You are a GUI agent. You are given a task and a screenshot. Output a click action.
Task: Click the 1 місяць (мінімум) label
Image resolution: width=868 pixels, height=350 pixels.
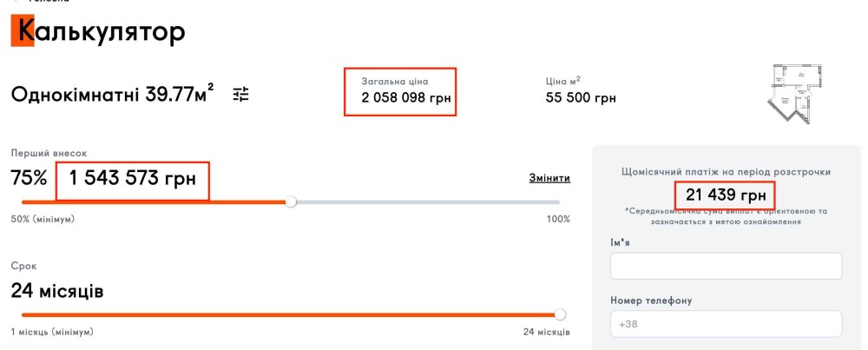coord(52,332)
